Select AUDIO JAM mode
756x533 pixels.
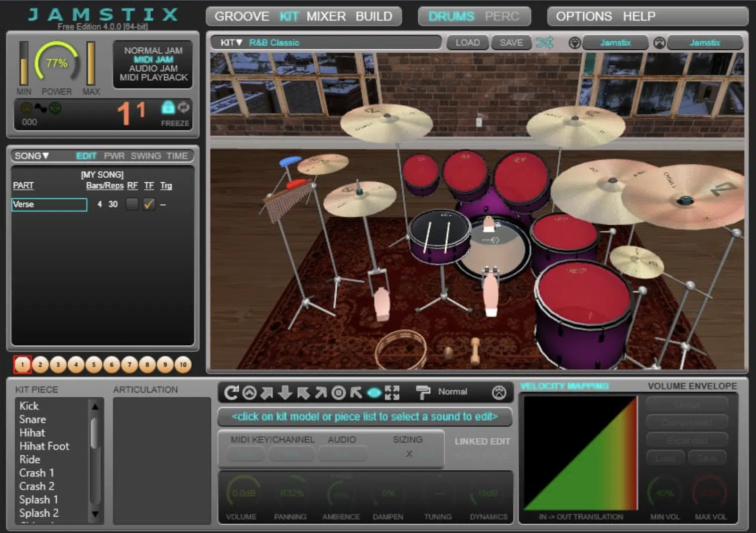(x=153, y=68)
